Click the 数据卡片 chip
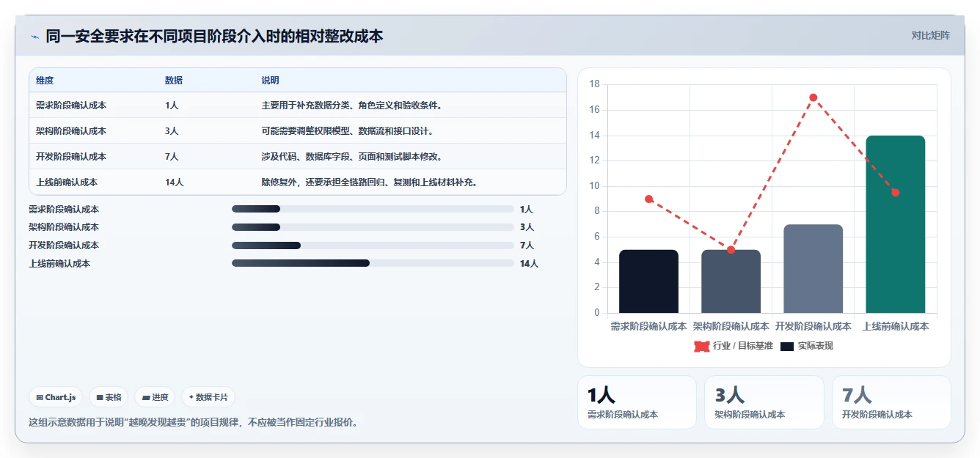This screenshot has height=458, width=980. tap(208, 397)
